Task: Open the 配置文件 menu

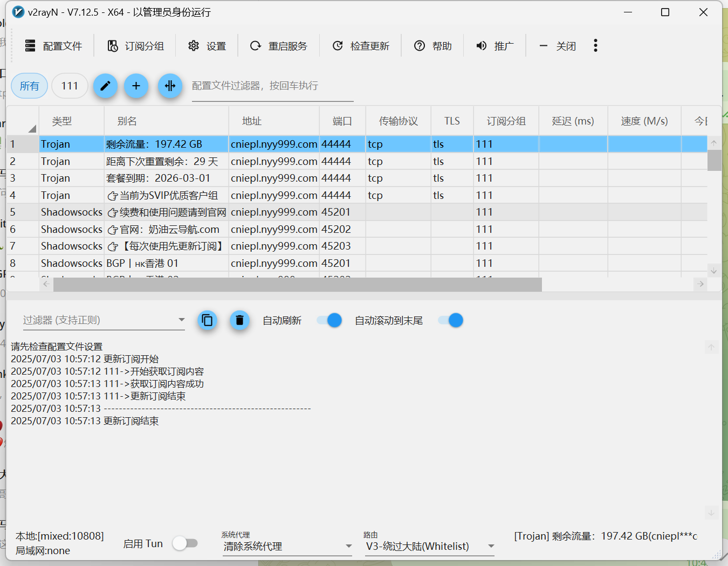Action: pyautogui.click(x=54, y=46)
